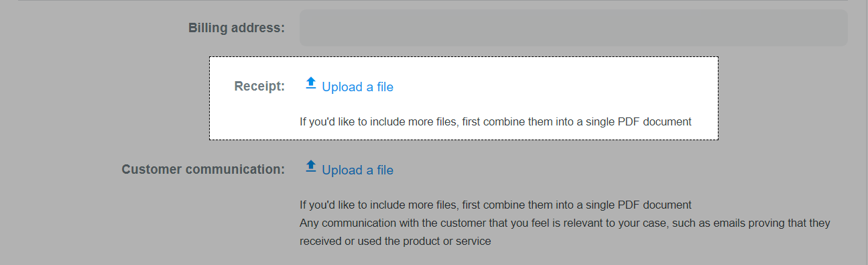Click the "Any communication with the customer" line
The width and height of the screenshot is (868, 265).
565,223
